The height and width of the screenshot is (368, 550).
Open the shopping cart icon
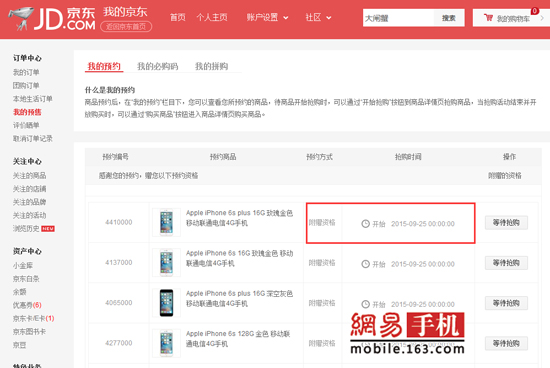(x=488, y=18)
